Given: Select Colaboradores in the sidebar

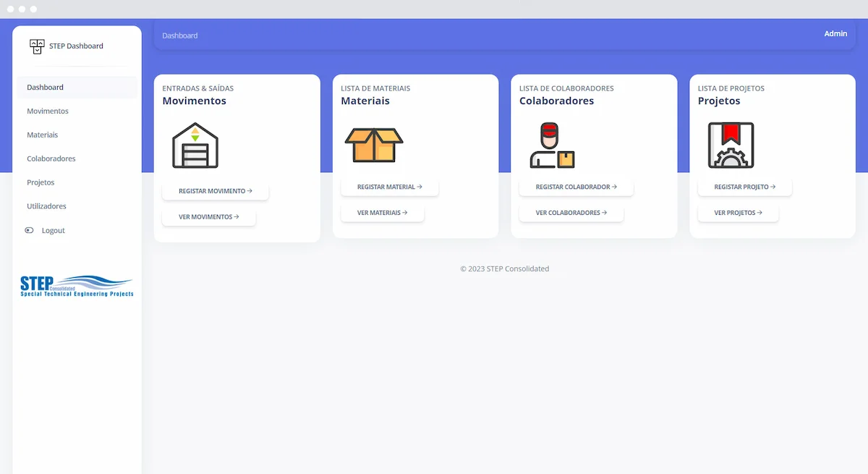Looking at the screenshot, I should tap(51, 158).
